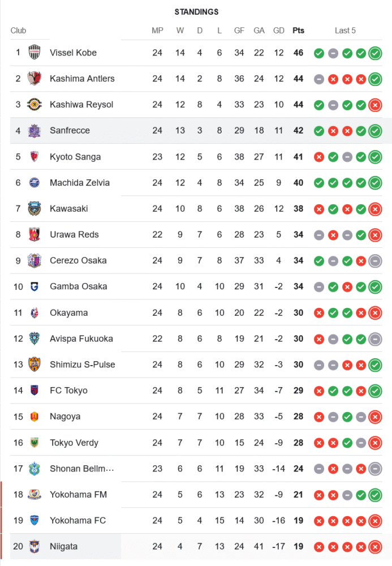Click the Gamba Osaka club crest

click(35, 286)
